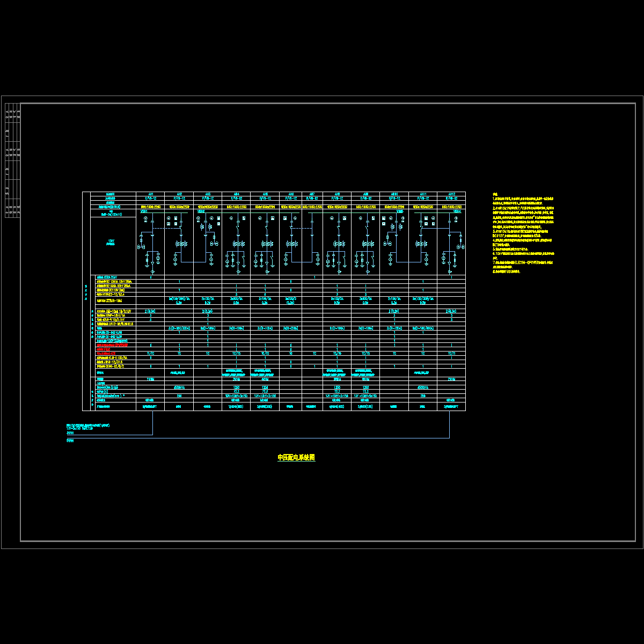Click the 4500kVA capacity cell under AH2

(179, 387)
